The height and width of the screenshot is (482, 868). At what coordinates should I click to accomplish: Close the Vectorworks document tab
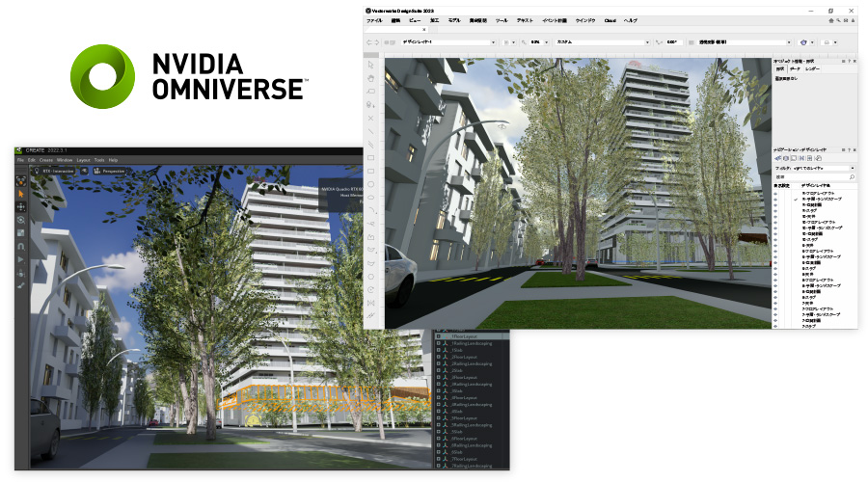coord(424,29)
